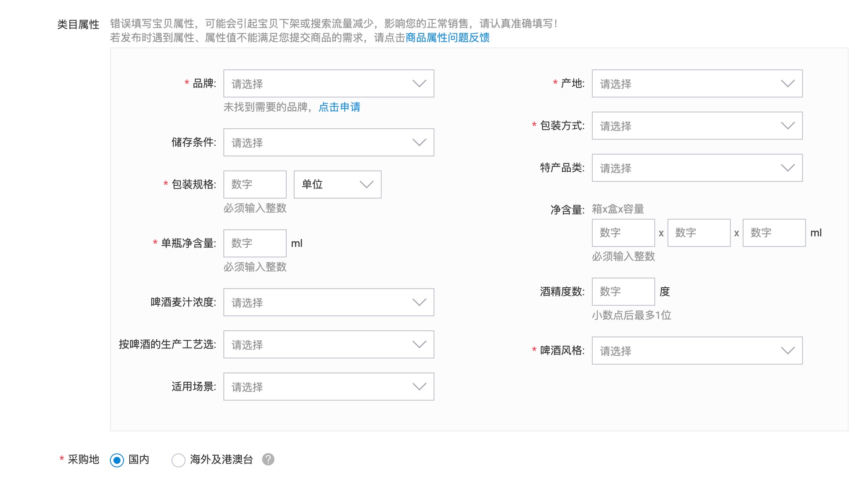Viewport: 868px width, 492px height.
Task: Focus the 单瓶净含量 number field
Action: pos(255,243)
